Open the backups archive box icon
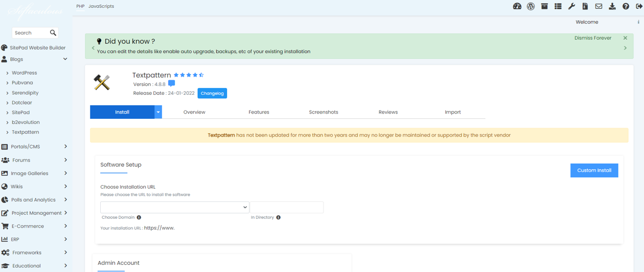The image size is (644, 272). point(544,6)
